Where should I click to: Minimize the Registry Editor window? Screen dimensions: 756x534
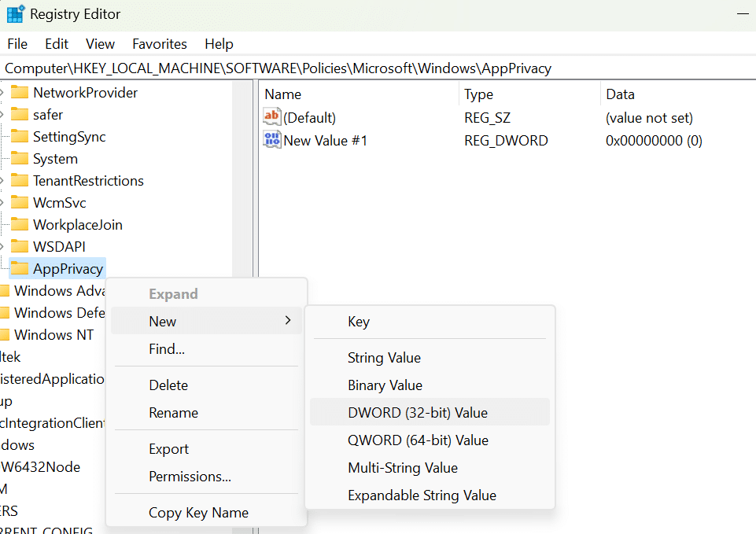(743, 14)
